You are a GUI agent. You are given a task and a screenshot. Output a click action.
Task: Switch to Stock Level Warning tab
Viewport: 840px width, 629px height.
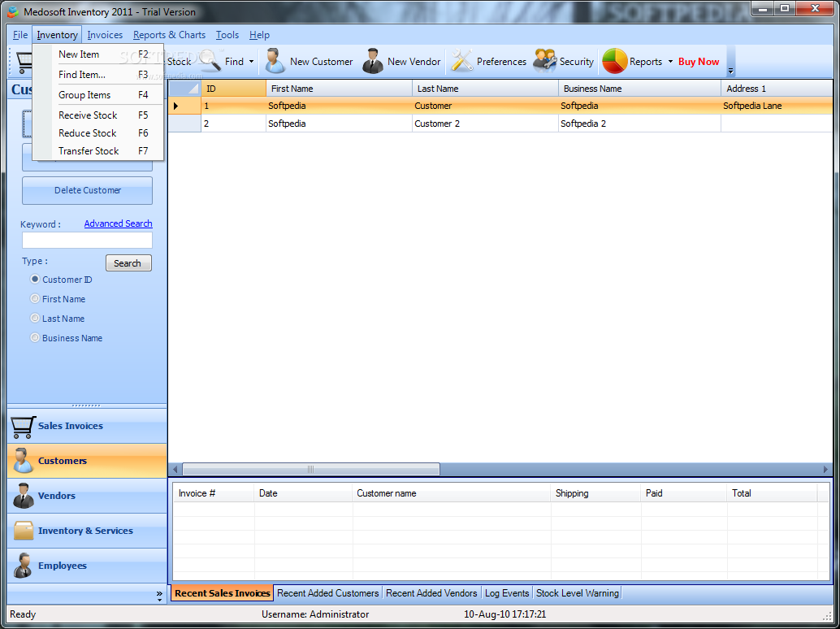click(578, 593)
